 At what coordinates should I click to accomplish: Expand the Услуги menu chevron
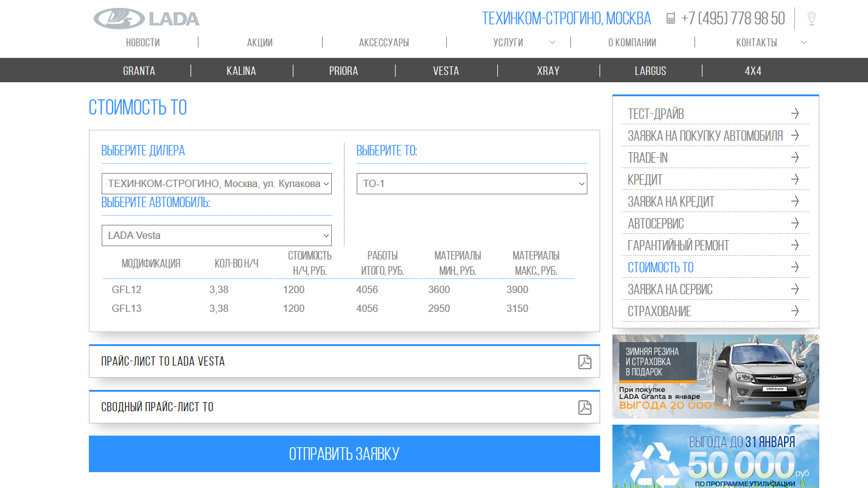coord(552,43)
